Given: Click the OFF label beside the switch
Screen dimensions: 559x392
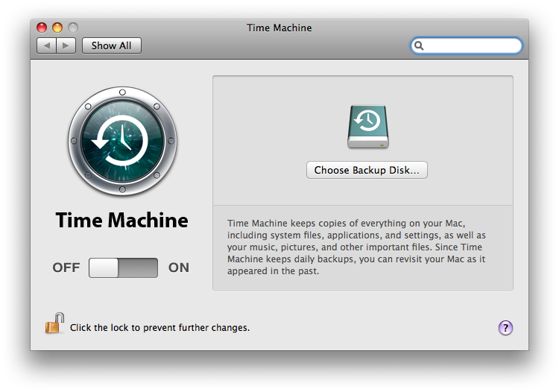Looking at the screenshot, I should click(x=66, y=268).
